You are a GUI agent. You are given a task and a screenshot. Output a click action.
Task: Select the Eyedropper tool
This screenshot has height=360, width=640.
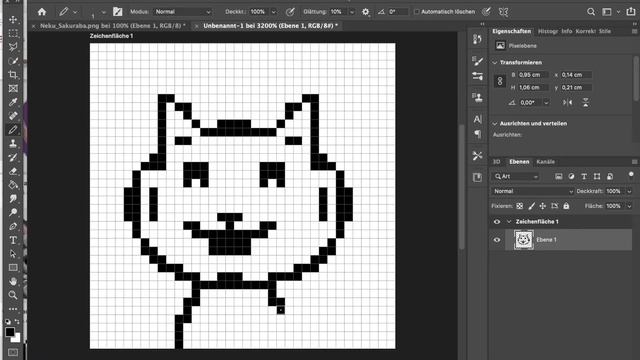tap(13, 102)
